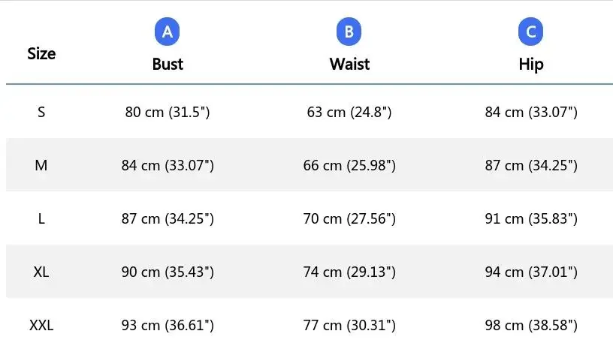613x364 pixels.
Task: Select the Size column header
Action: 41,53
